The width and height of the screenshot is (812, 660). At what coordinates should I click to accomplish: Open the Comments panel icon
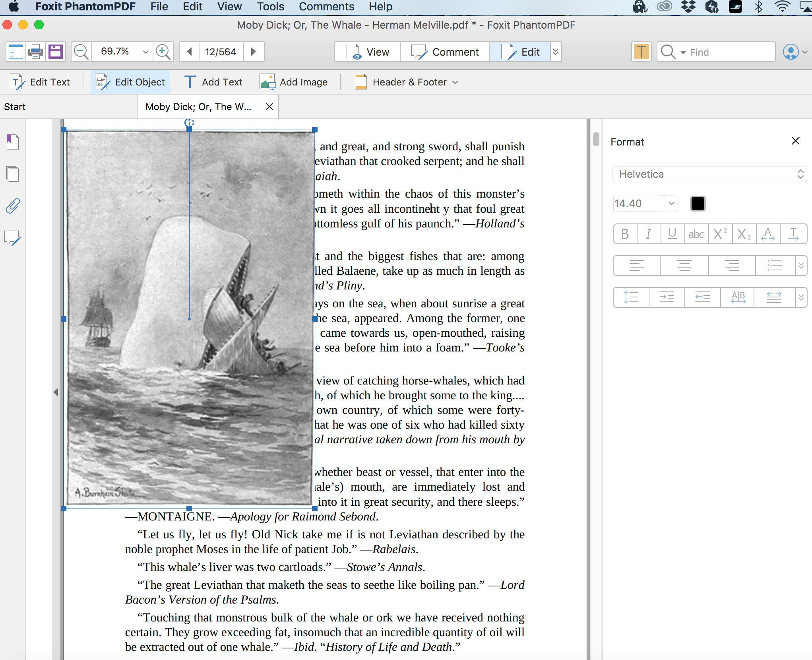(13, 238)
